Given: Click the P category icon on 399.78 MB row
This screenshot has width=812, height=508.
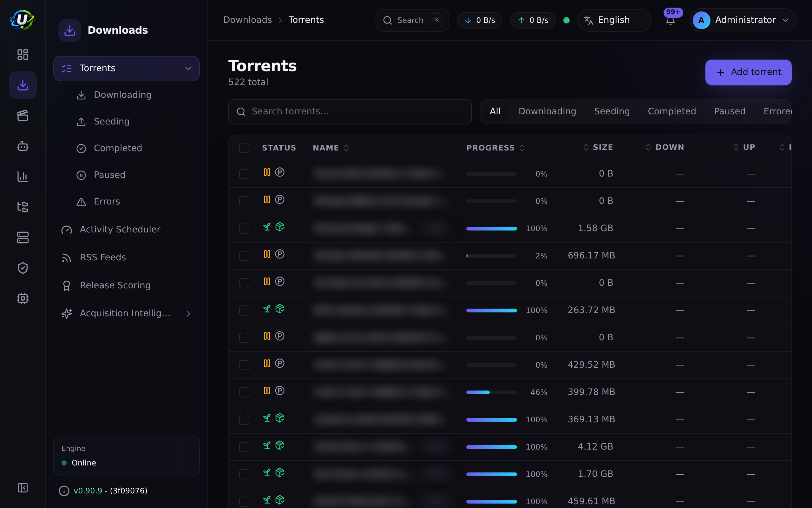Looking at the screenshot, I should [280, 391].
